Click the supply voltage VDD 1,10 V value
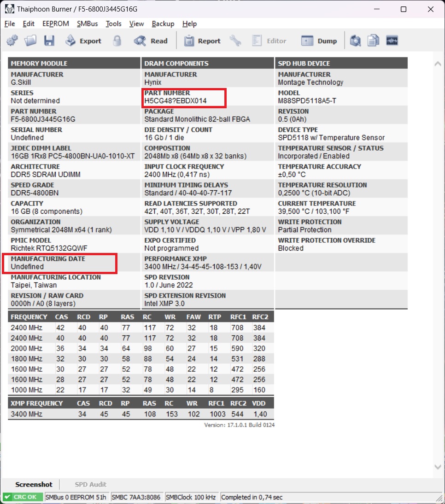 (205, 230)
